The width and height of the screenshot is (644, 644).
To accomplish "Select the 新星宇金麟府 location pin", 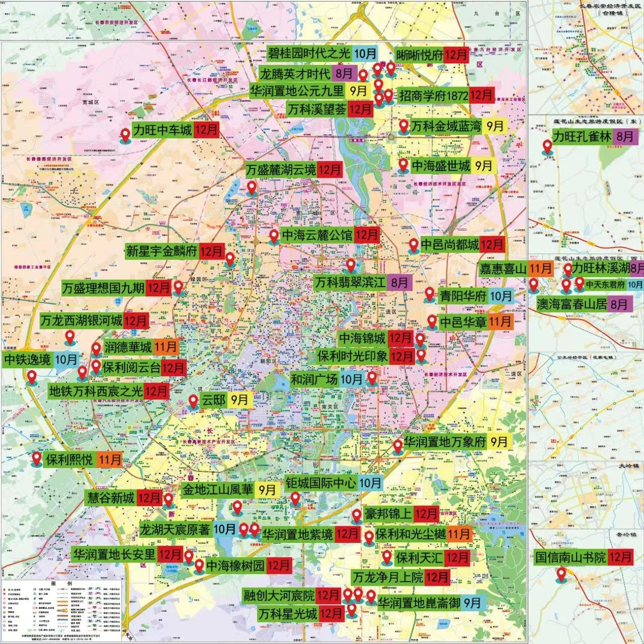I will 229,260.
